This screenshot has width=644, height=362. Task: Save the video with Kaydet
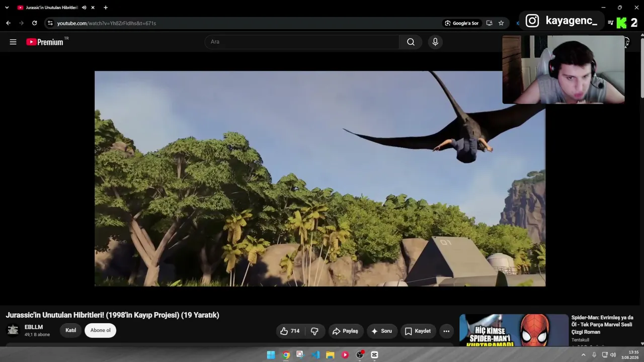pyautogui.click(x=418, y=331)
